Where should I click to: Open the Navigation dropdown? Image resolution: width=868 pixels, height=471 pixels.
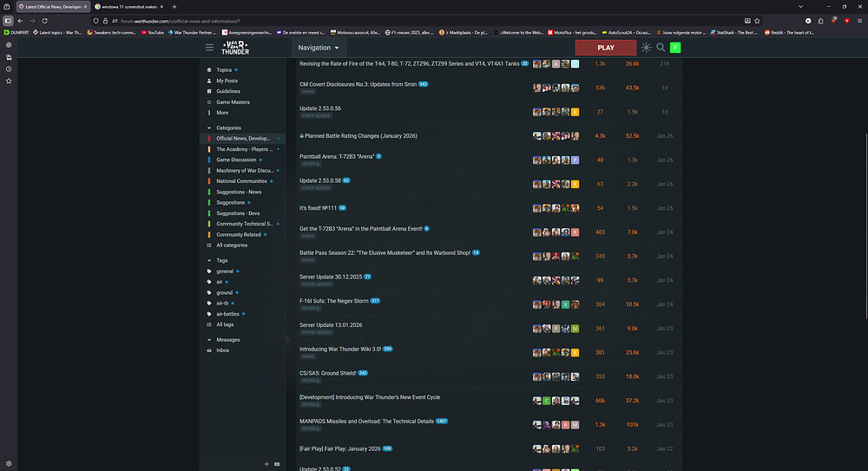(318, 48)
